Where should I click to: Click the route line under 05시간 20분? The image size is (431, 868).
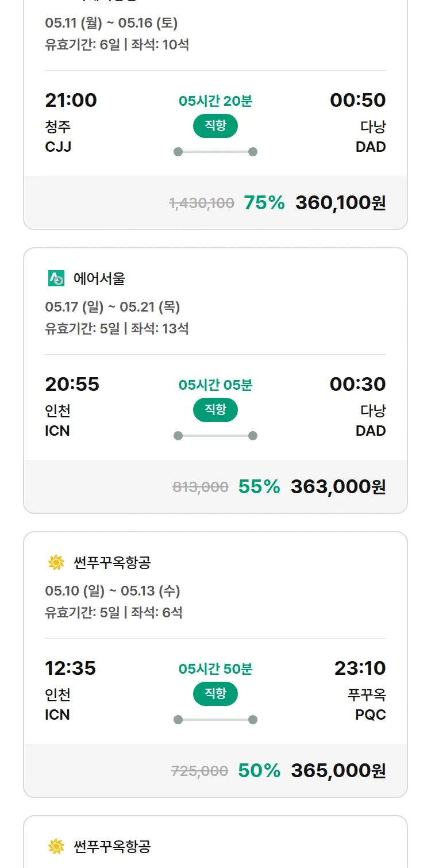pos(215,152)
